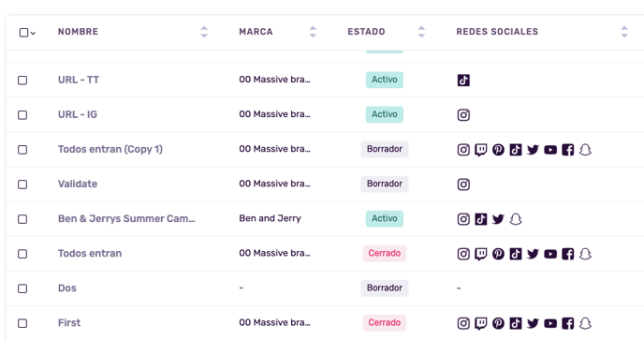The height and width of the screenshot is (340, 644).
Task: Open the Ben & Jerrys Summer Cam... campaign
Action: (126, 219)
